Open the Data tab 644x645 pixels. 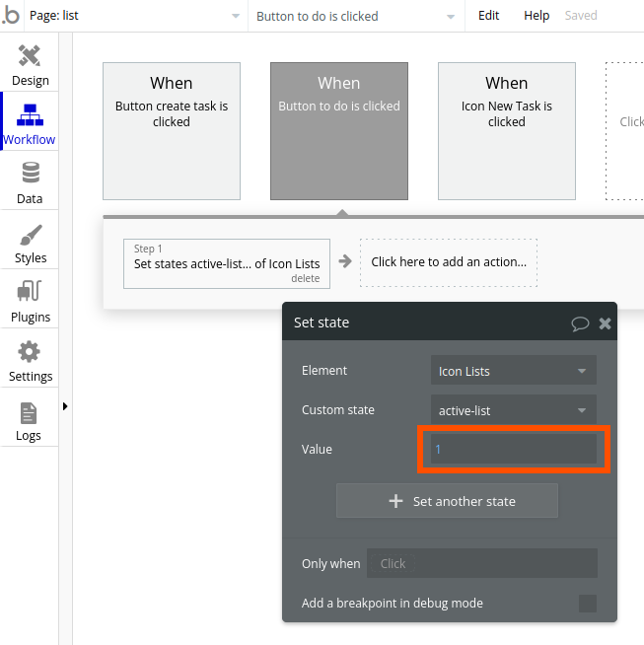click(30, 182)
